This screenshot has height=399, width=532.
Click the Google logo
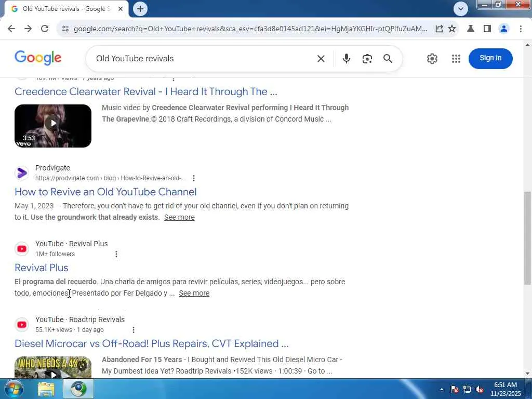point(38,58)
